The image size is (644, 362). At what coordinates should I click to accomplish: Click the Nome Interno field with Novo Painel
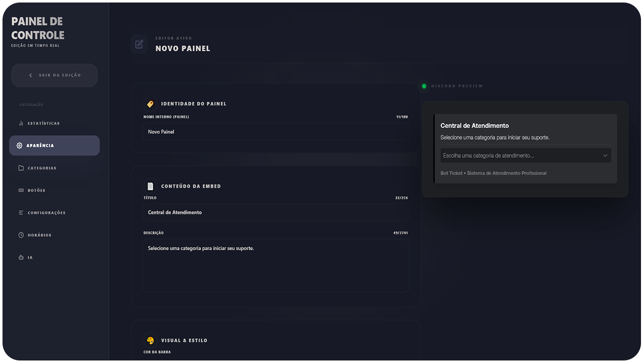click(x=276, y=132)
